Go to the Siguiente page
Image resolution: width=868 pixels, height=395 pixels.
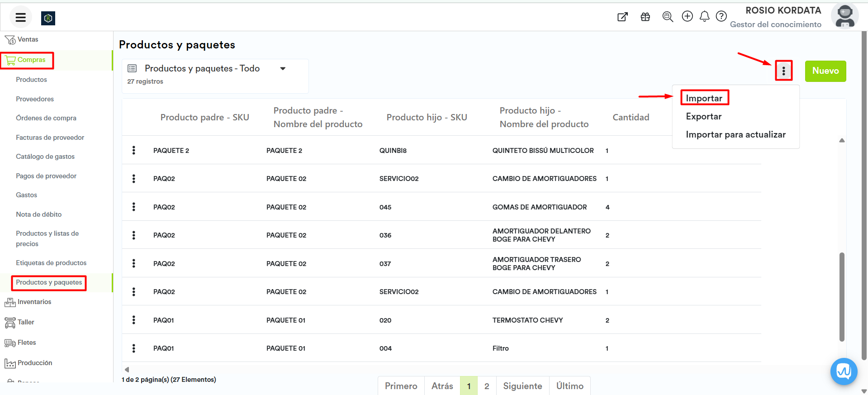[522, 386]
